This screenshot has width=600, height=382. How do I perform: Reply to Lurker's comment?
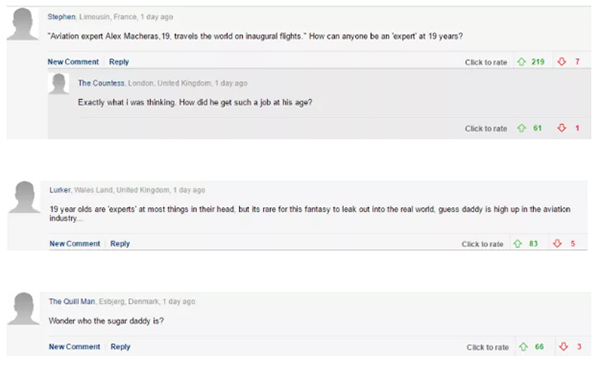pos(120,243)
